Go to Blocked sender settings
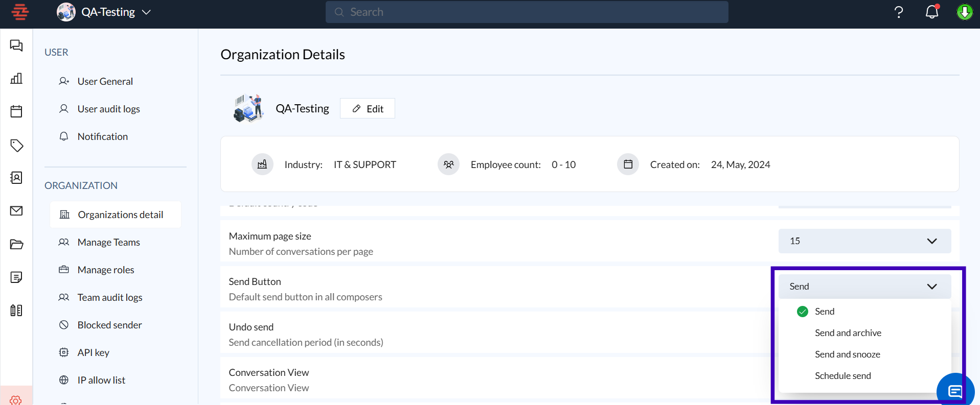The width and height of the screenshot is (980, 405). (109, 325)
